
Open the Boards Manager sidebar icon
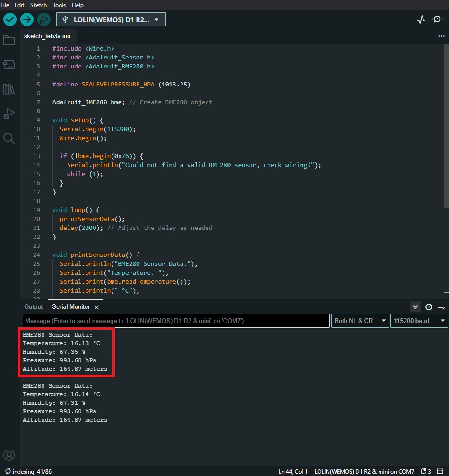[x=9, y=65]
